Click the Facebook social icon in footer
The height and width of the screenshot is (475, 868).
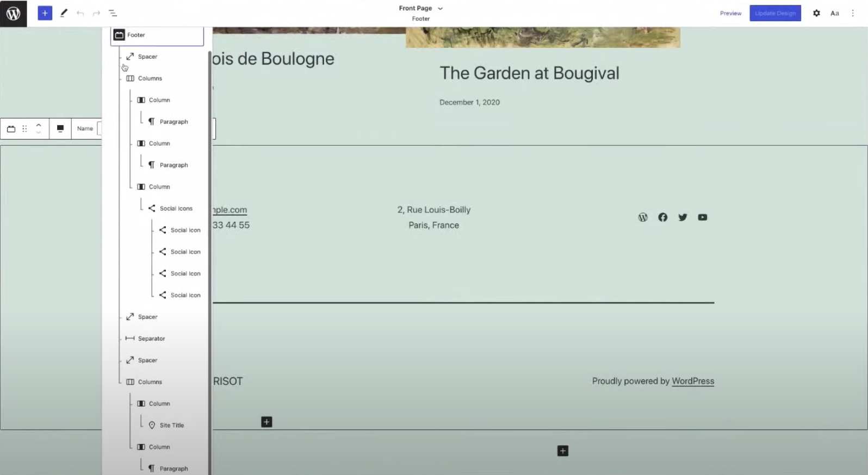[x=662, y=217]
